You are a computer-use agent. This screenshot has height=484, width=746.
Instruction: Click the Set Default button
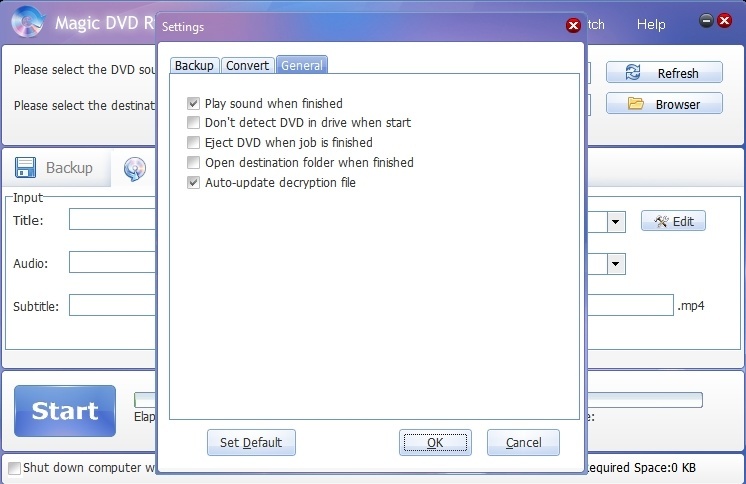[251, 443]
